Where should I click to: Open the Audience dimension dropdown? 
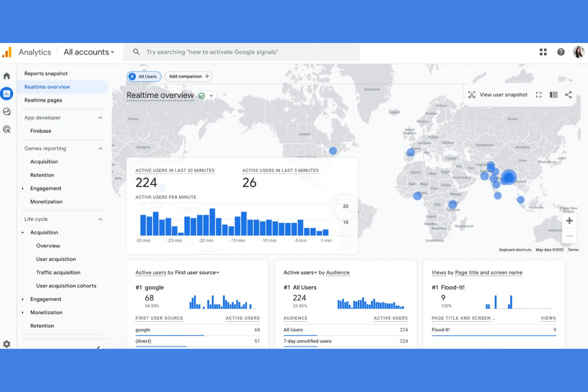coord(337,272)
